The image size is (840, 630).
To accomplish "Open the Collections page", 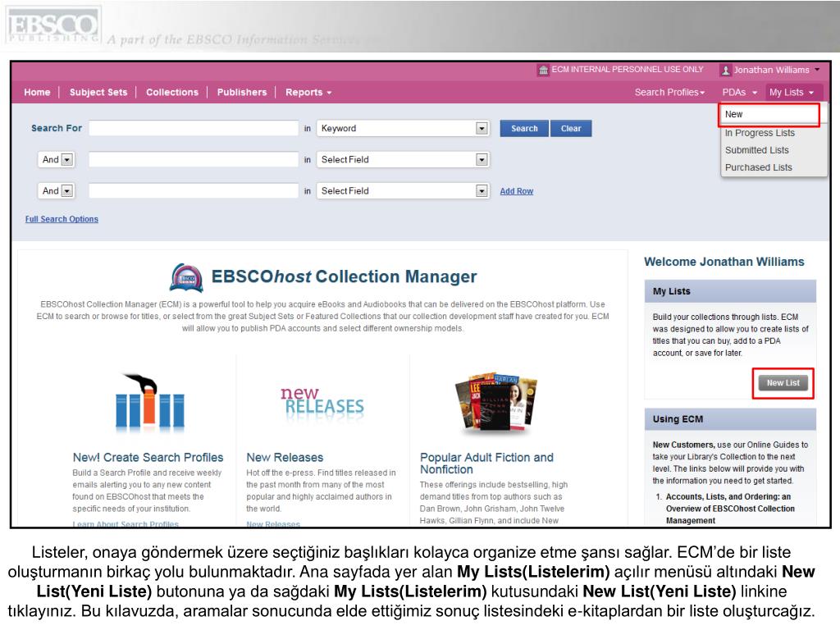I will click(172, 92).
